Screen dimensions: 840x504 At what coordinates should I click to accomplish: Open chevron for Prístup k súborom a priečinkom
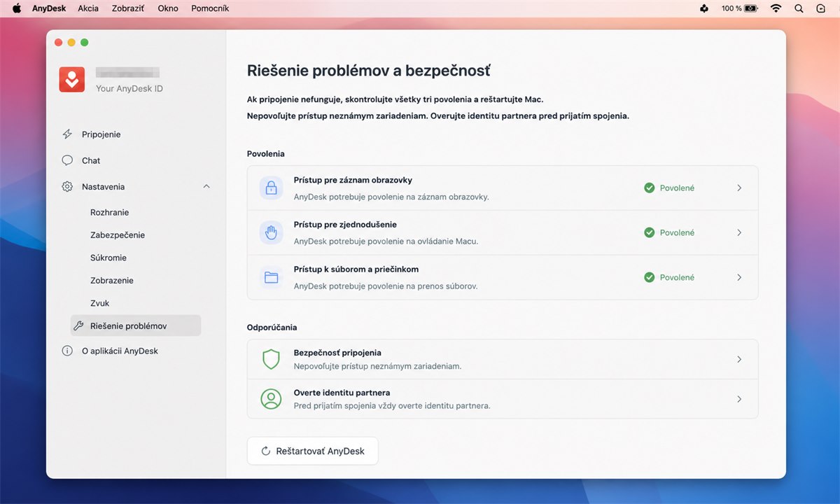pos(739,277)
